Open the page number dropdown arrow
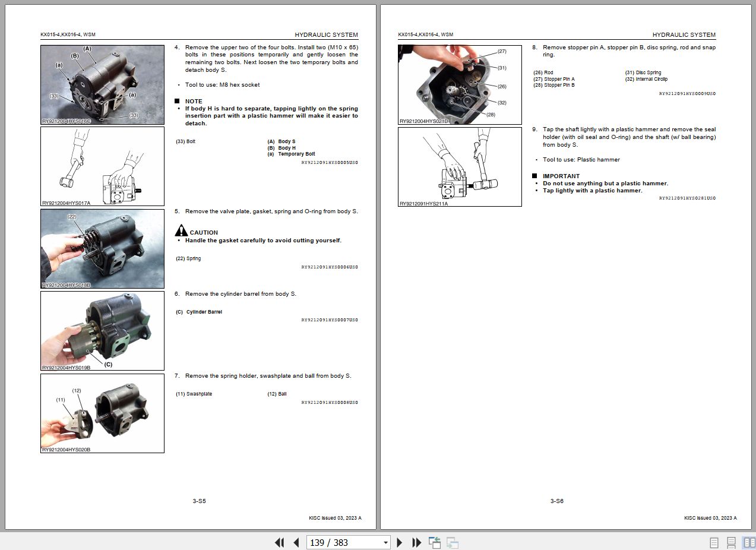Screen dimensions: 756x550 click(385, 542)
